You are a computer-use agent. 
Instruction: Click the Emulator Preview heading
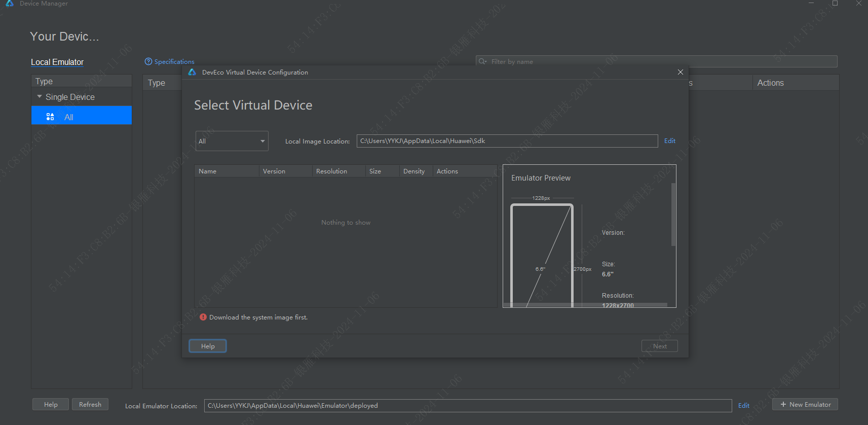(x=541, y=178)
